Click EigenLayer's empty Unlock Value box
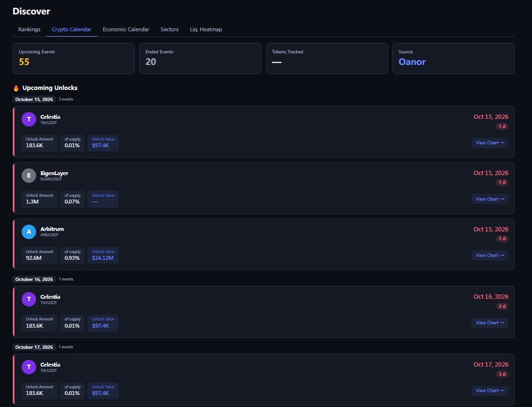Image resolution: width=532 pixels, height=407 pixels. pos(103,199)
